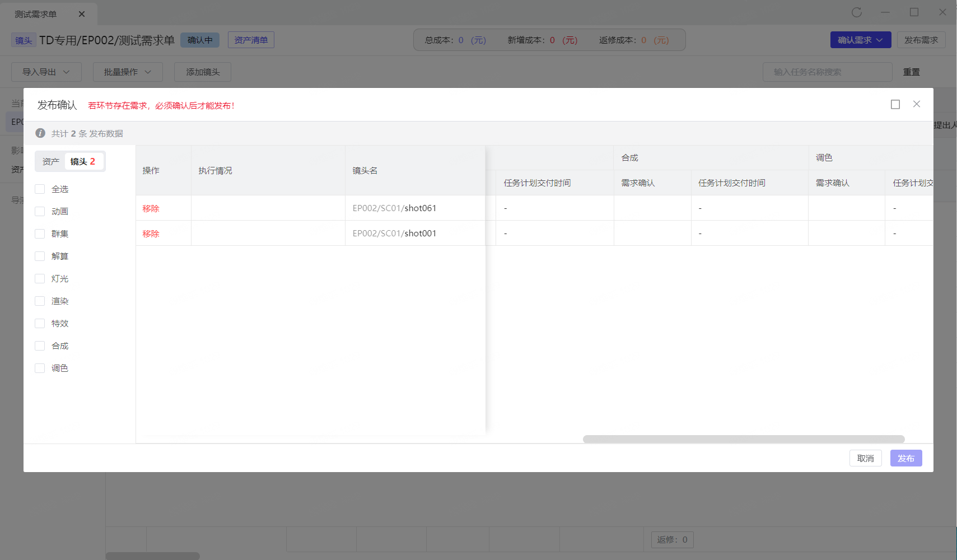Remove shot061 row via 移除 link
This screenshot has width=957, height=560.
(x=151, y=208)
